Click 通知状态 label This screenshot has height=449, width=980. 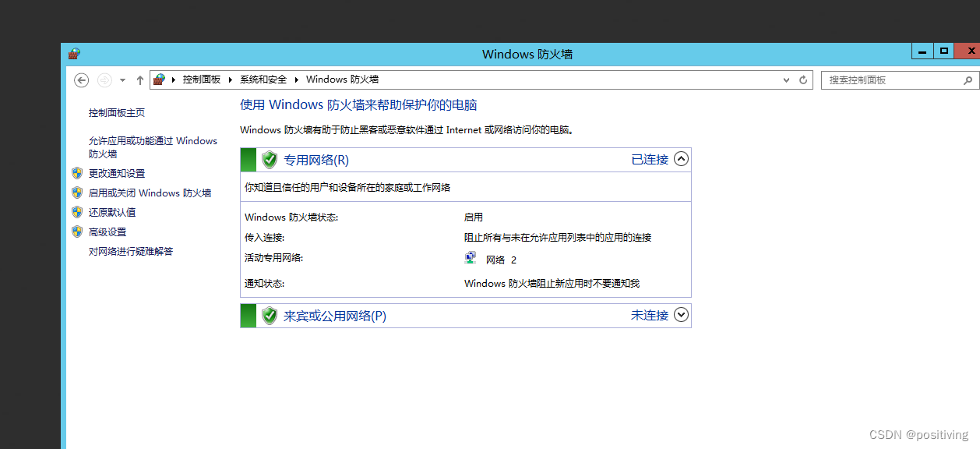tap(265, 283)
